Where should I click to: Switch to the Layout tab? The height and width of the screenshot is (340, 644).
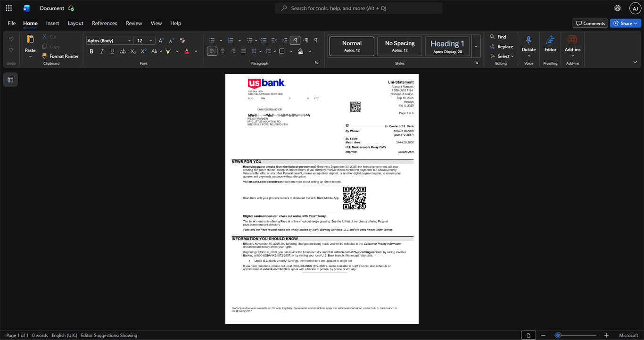tap(75, 23)
